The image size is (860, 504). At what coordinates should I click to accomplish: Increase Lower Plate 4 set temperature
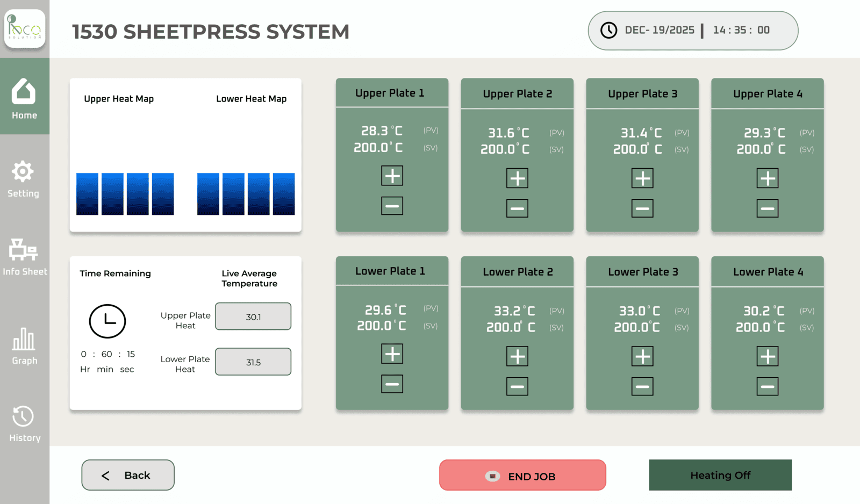pyautogui.click(x=767, y=356)
